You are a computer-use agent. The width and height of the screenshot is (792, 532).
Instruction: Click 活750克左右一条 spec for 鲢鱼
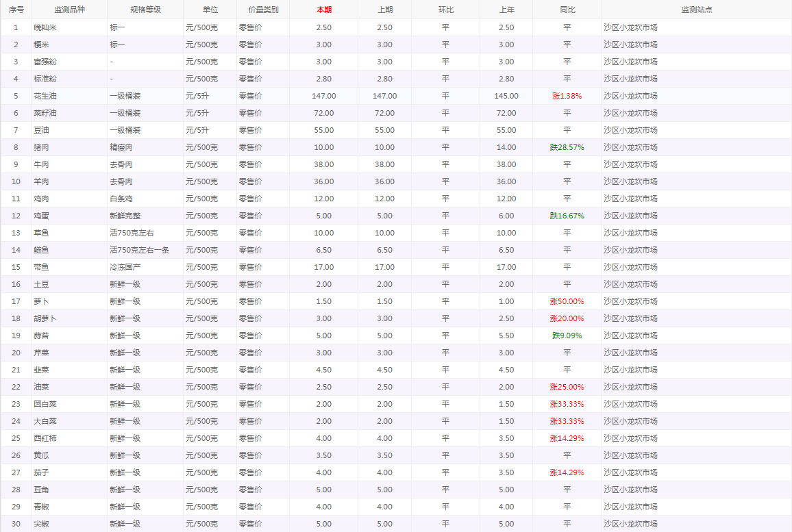pos(140,250)
